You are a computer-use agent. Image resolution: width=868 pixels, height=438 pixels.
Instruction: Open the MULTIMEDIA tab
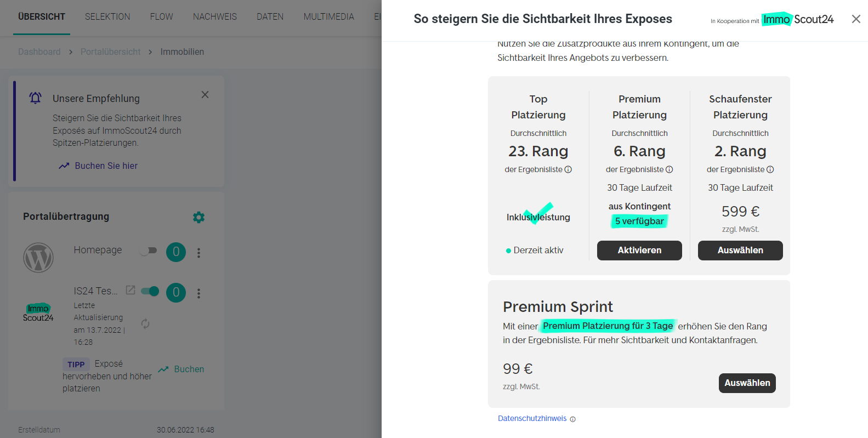point(329,17)
